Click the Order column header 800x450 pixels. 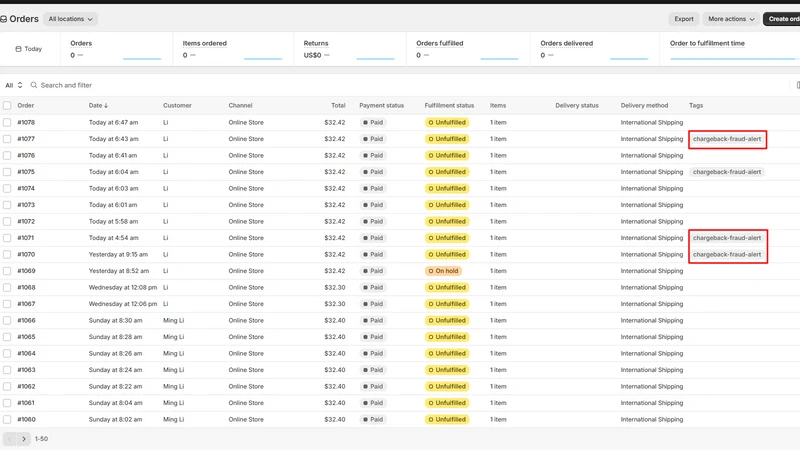pyautogui.click(x=26, y=106)
